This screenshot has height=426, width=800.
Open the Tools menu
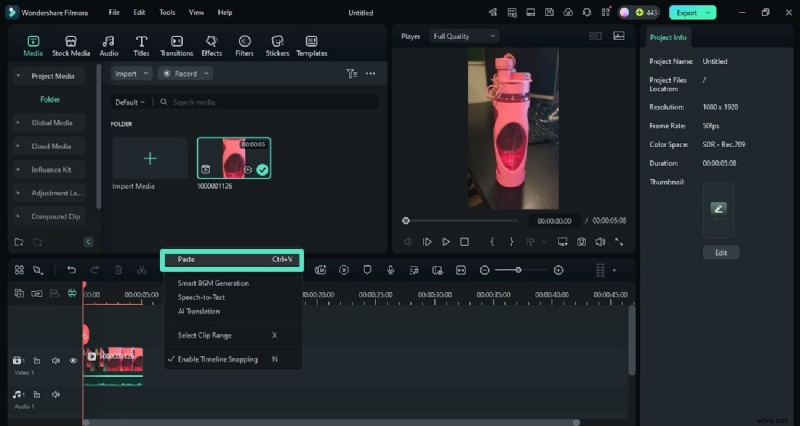[x=167, y=12]
